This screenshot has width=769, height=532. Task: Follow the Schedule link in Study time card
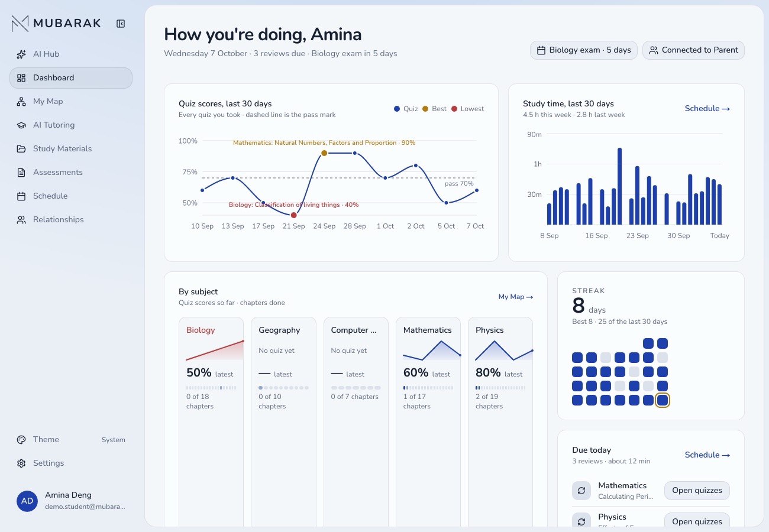point(707,109)
